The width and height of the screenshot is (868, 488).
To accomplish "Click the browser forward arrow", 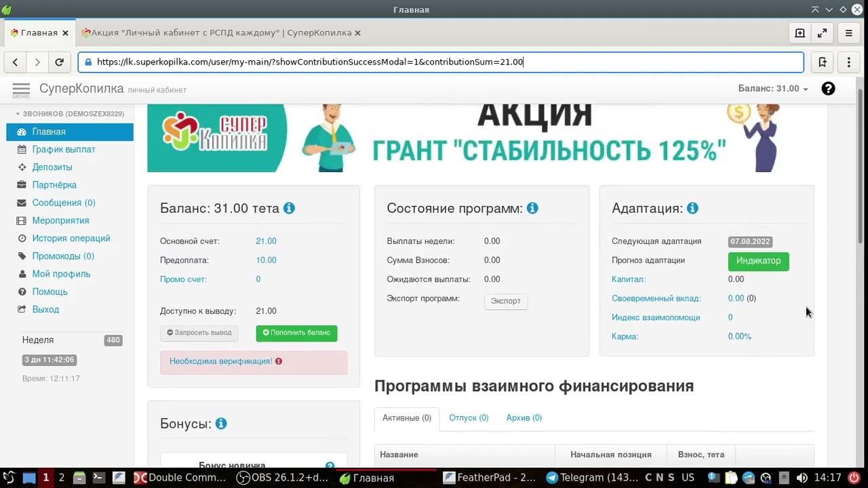I will point(37,62).
